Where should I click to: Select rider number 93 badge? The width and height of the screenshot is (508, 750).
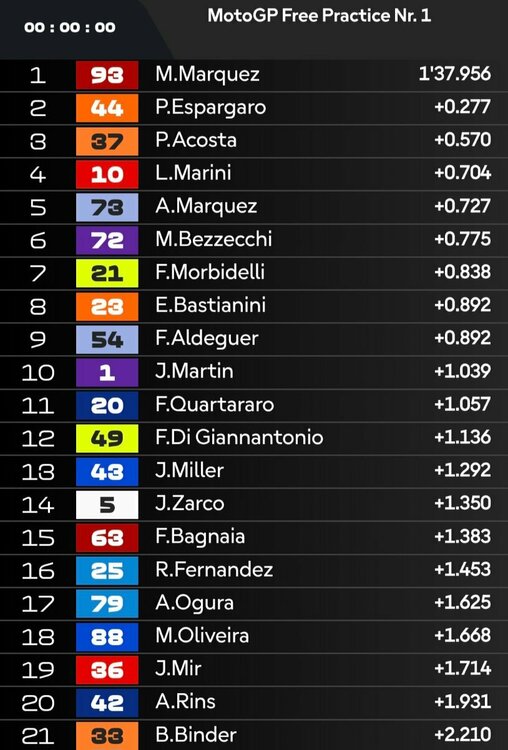click(x=107, y=75)
